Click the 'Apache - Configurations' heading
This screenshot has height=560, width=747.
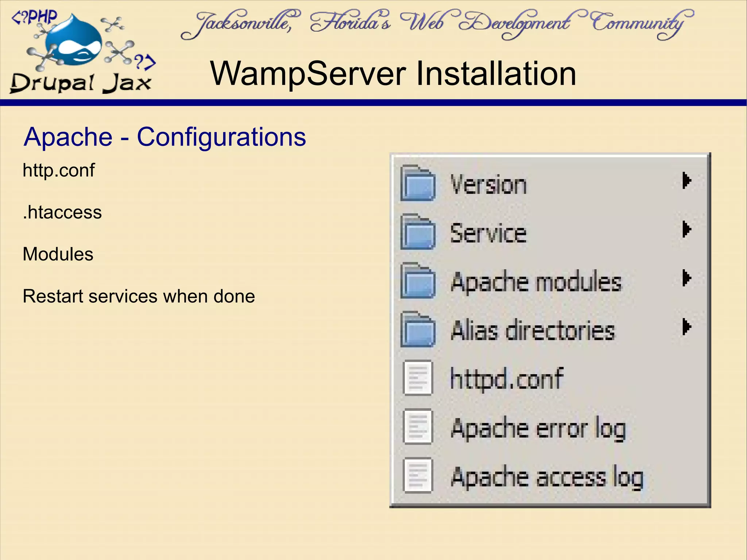coord(165,137)
